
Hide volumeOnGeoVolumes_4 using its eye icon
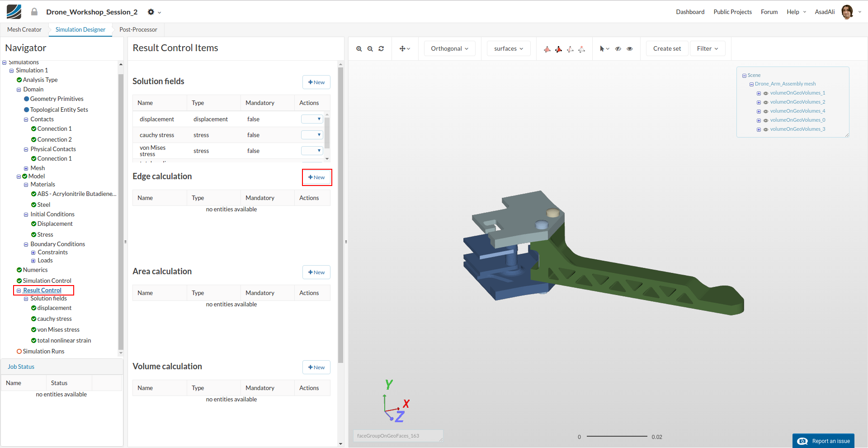pyautogui.click(x=766, y=111)
